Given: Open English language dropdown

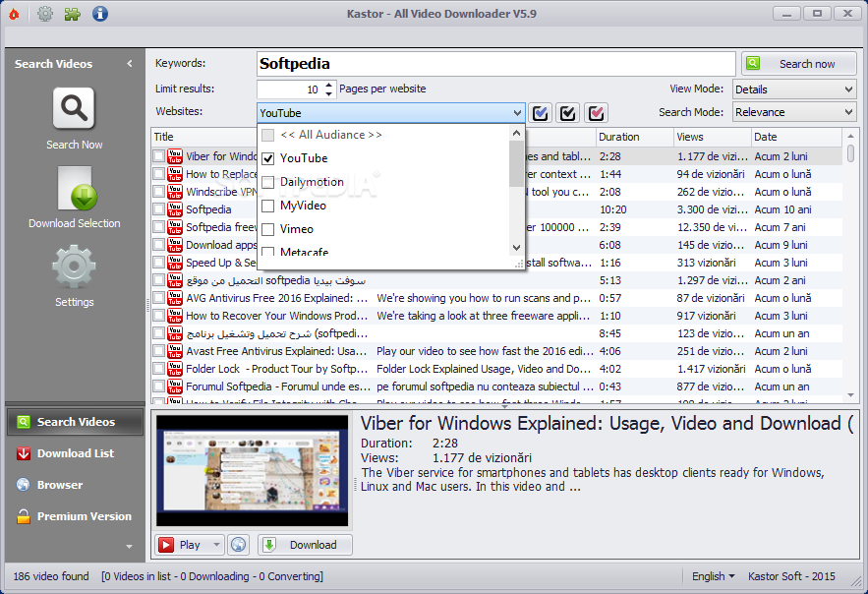Looking at the screenshot, I should (x=714, y=576).
